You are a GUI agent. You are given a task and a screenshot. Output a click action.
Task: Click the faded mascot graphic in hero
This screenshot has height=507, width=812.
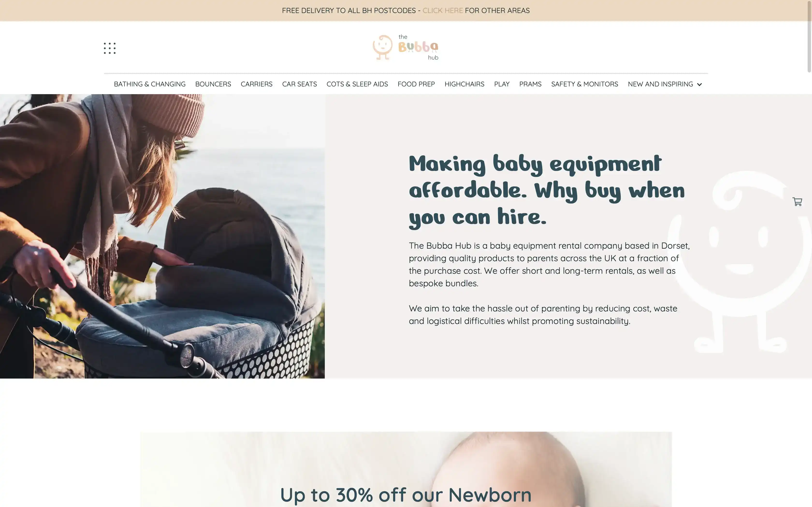coord(740,262)
